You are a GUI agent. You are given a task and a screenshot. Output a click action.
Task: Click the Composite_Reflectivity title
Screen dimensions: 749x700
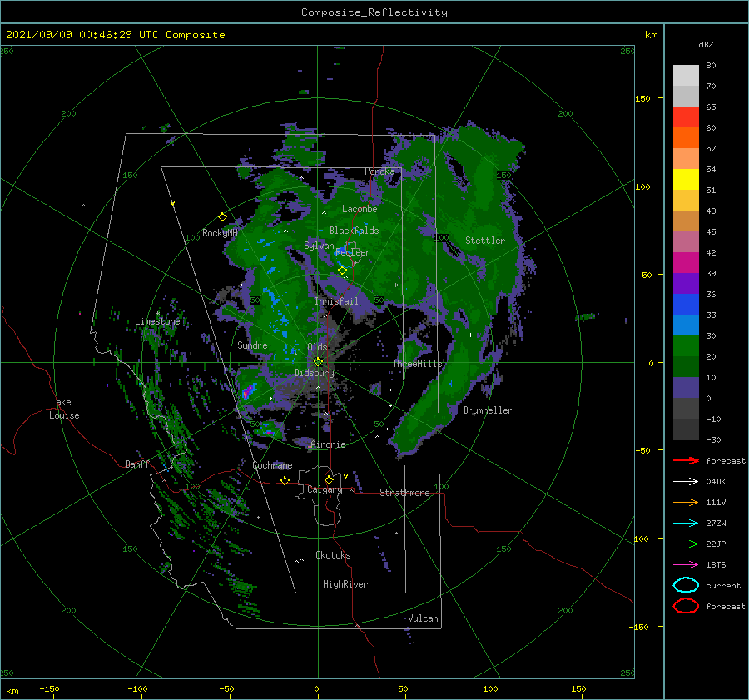(374, 12)
